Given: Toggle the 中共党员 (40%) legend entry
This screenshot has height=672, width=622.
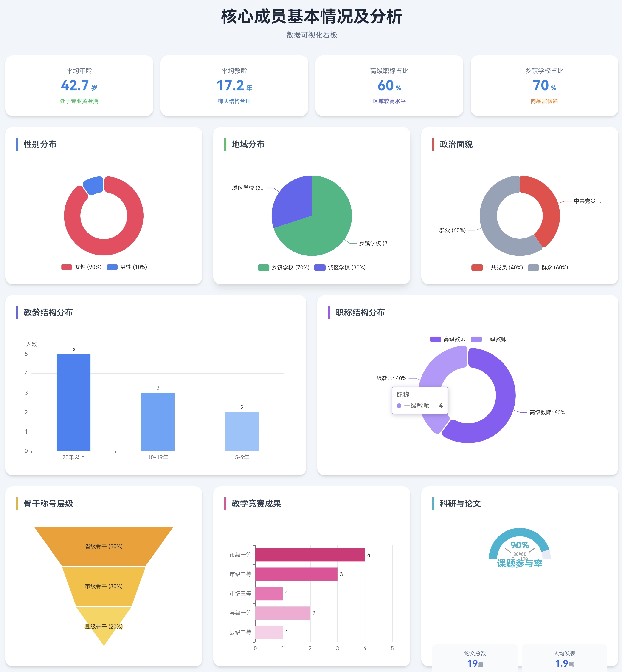Looking at the screenshot, I should tap(497, 267).
